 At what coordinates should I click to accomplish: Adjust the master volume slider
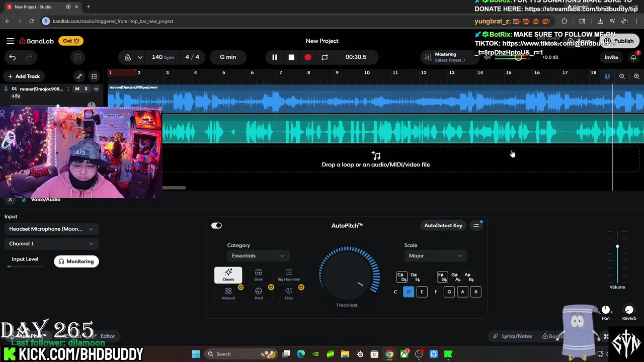(518, 57)
